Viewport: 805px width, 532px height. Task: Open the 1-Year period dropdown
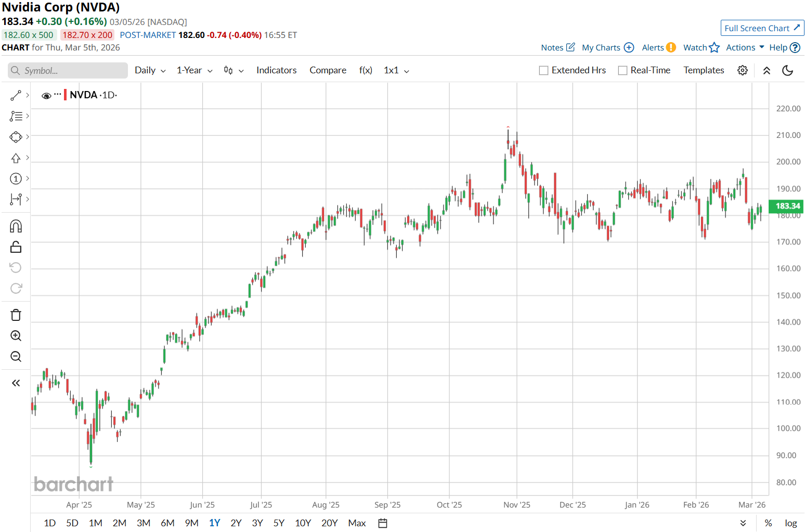[x=194, y=70]
